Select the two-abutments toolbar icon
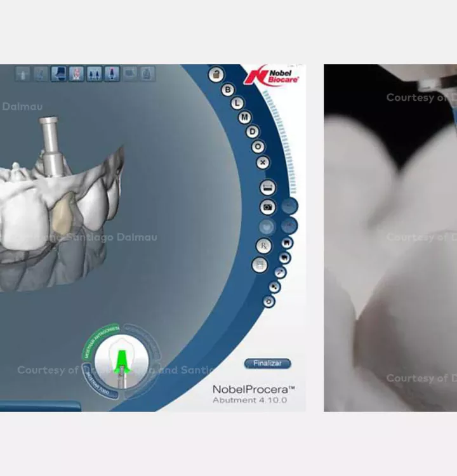Viewport: 457px width, 476px height. click(94, 74)
